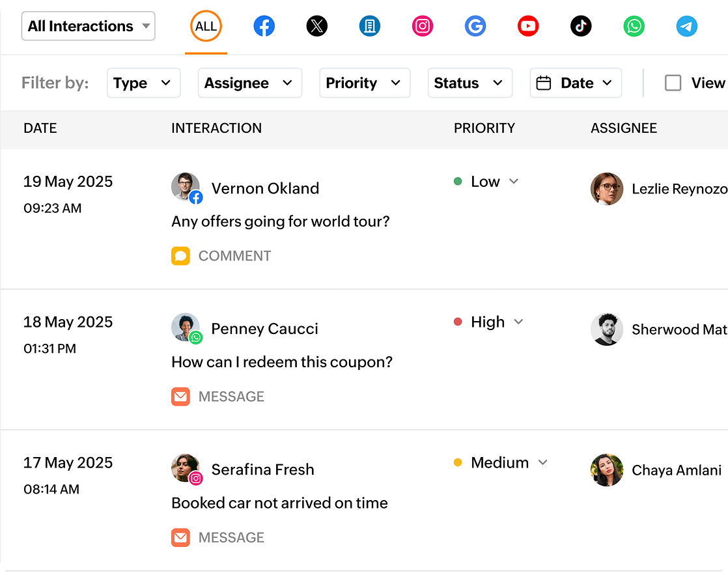Open the Type filter dropdown

point(143,83)
